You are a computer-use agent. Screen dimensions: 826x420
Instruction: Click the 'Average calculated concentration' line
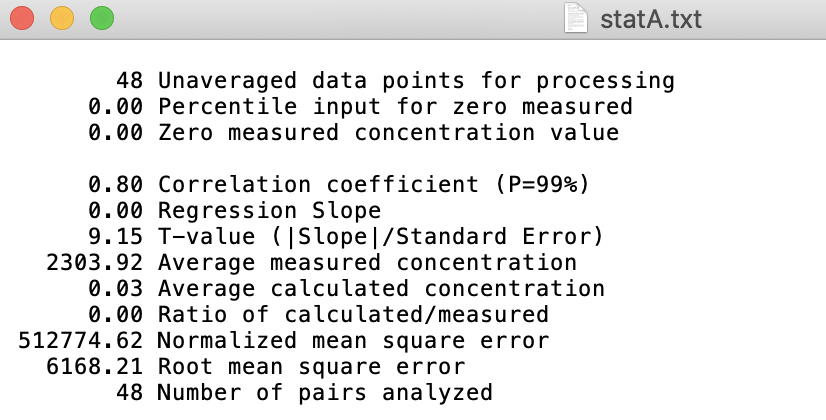tap(380, 288)
